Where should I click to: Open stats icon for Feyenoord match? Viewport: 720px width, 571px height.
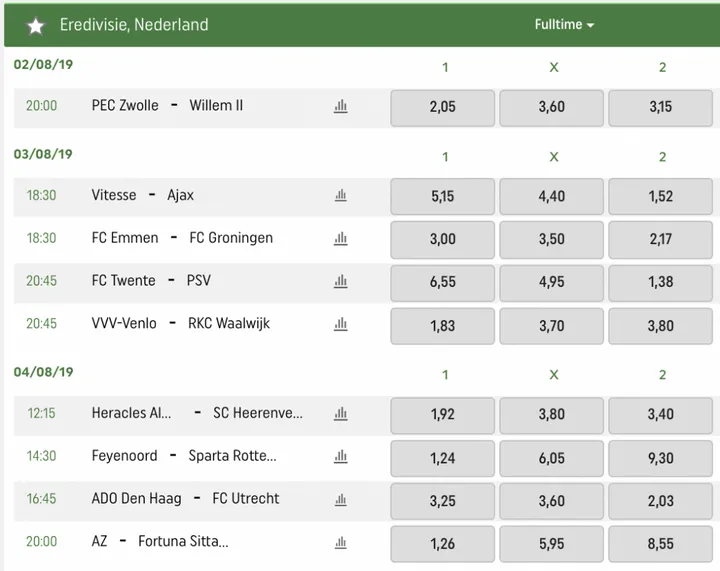pyautogui.click(x=341, y=457)
